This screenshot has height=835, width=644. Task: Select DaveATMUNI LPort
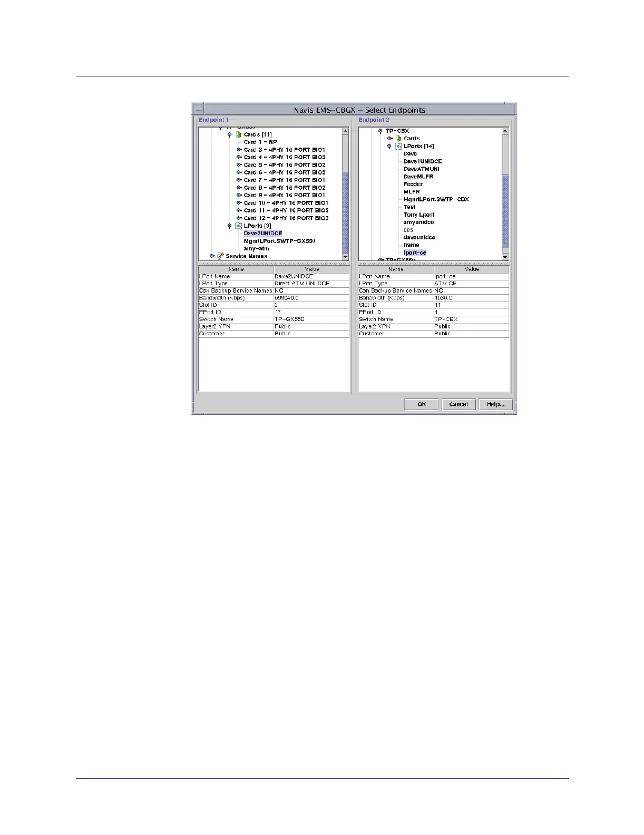pyautogui.click(x=421, y=169)
